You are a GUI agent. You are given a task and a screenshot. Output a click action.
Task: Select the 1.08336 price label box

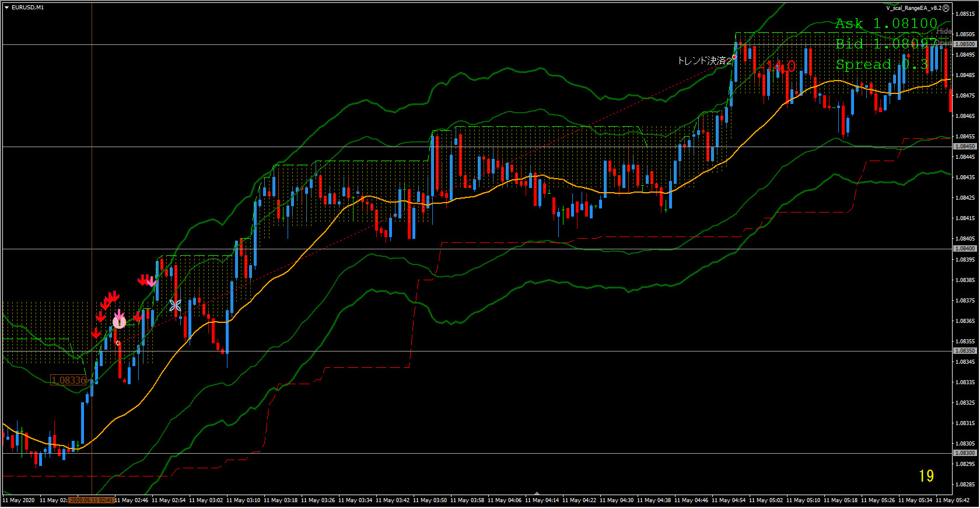[69, 380]
